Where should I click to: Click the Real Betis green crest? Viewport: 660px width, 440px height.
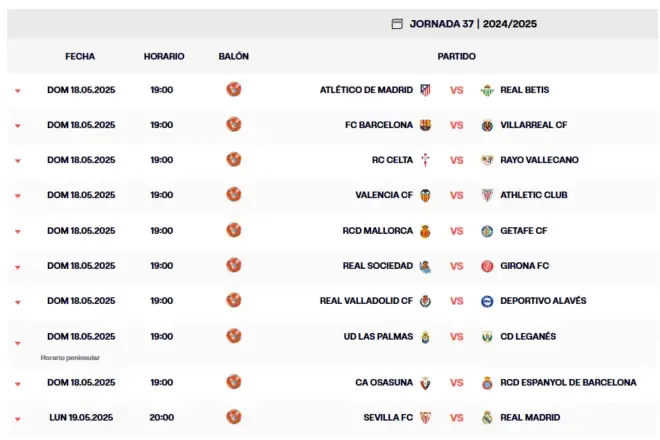487,90
